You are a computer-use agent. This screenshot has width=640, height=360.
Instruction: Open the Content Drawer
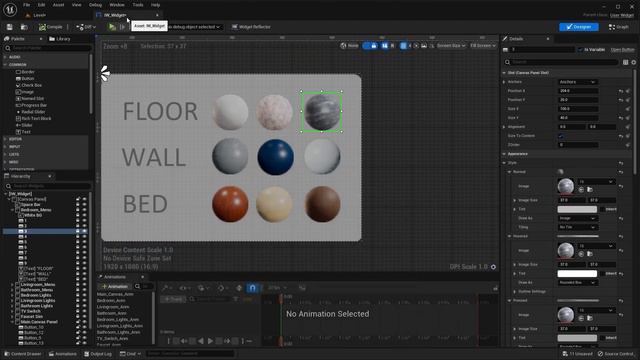pos(22,354)
